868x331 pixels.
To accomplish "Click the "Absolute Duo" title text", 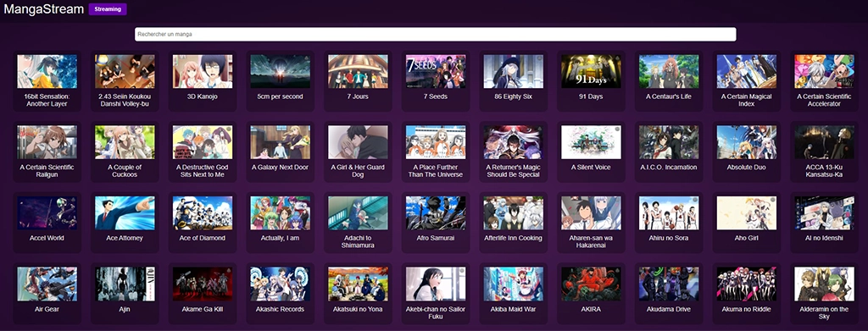I will pyautogui.click(x=746, y=168).
